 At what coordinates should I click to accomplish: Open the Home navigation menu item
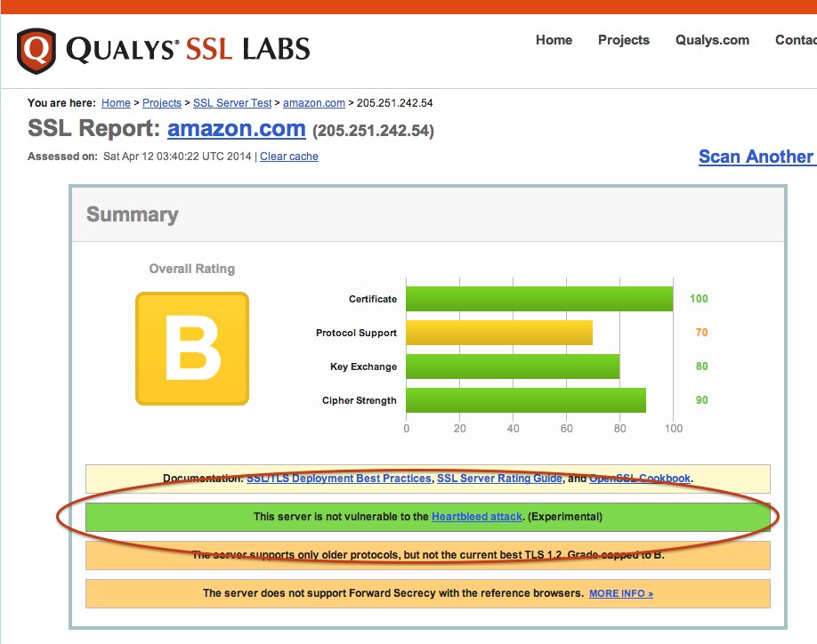554,40
